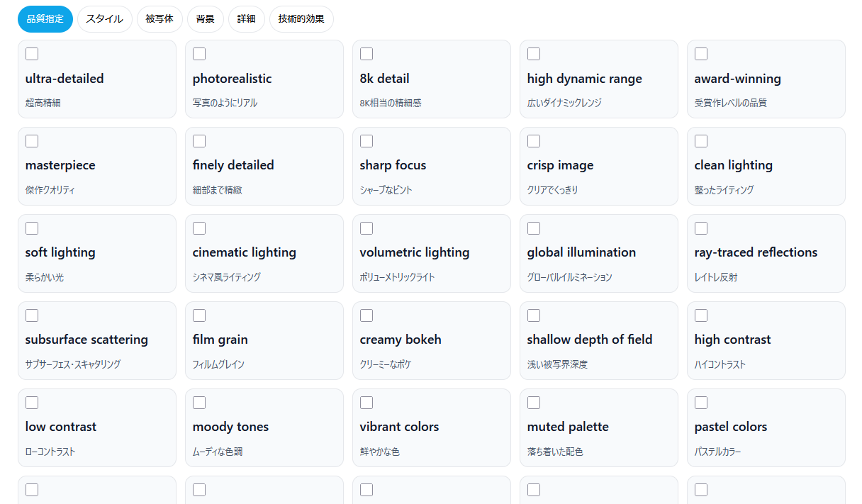Check the ultra-detailed checkbox
Image resolution: width=862 pixels, height=504 pixels.
[32, 54]
